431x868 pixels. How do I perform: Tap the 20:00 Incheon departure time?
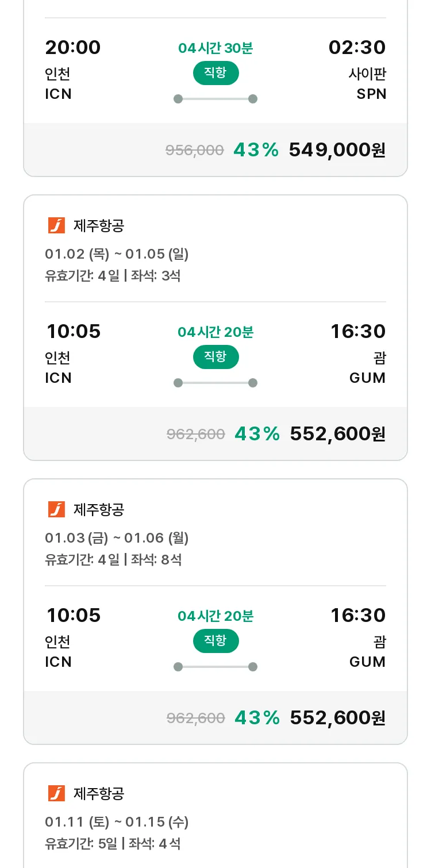click(x=73, y=48)
